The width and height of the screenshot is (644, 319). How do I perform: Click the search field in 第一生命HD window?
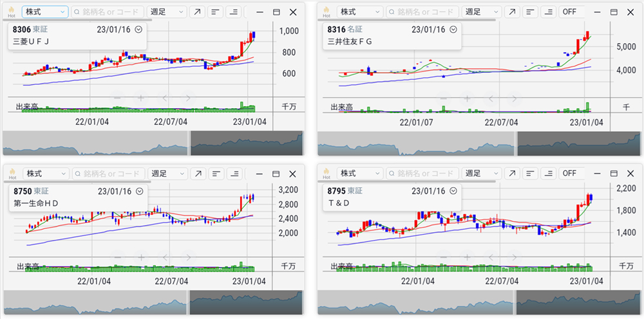(x=109, y=174)
